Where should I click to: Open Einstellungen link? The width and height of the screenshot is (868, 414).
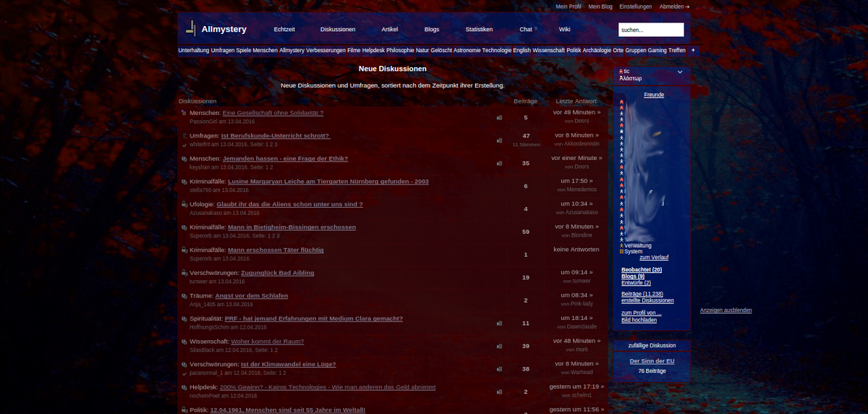tap(636, 7)
